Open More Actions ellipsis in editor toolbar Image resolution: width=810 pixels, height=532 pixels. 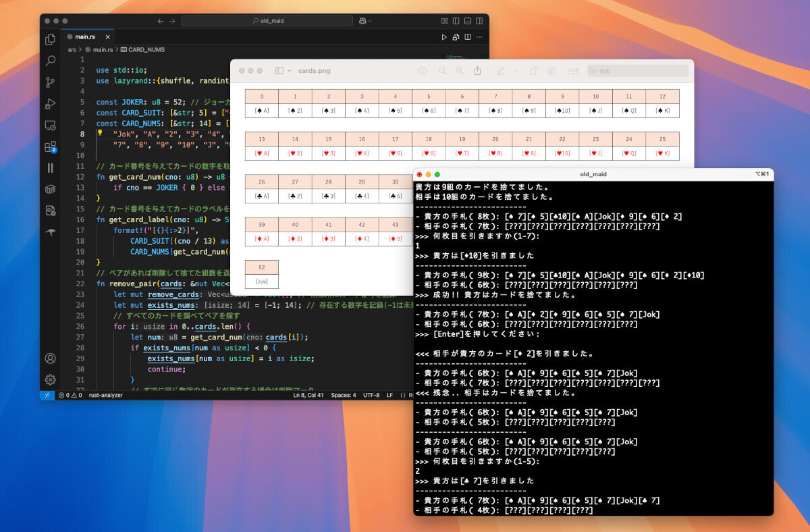479,36
